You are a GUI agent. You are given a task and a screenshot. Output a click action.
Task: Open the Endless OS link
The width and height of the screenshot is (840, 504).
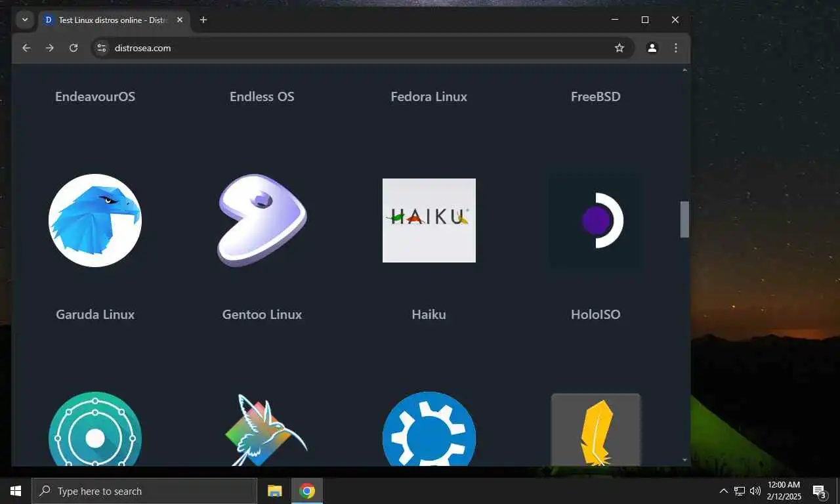point(262,96)
